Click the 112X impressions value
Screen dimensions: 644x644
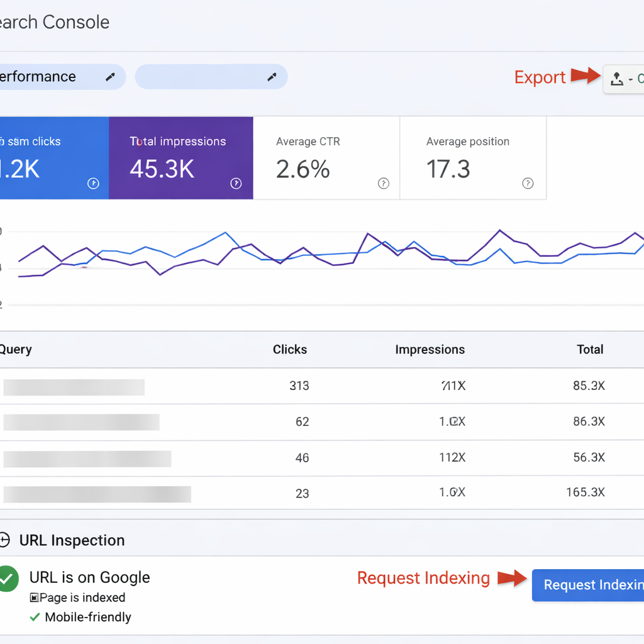(x=452, y=458)
